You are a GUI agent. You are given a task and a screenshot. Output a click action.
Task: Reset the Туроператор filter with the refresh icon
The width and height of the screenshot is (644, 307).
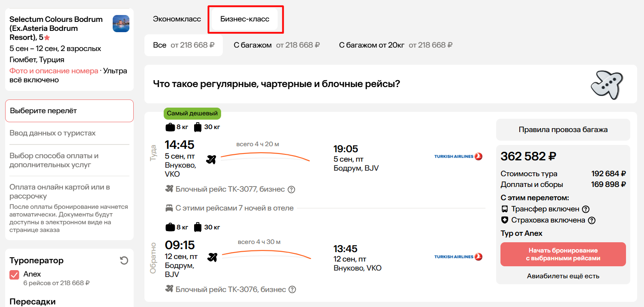coord(124,260)
